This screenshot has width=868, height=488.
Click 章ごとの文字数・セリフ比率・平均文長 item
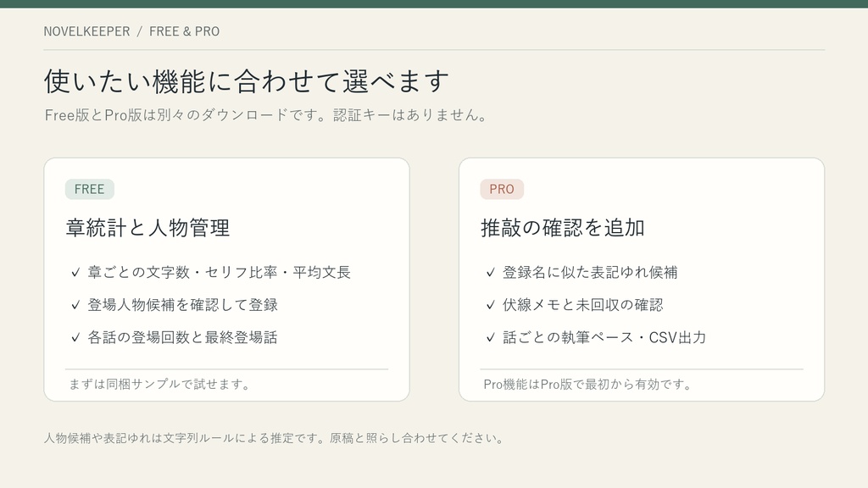(220, 272)
